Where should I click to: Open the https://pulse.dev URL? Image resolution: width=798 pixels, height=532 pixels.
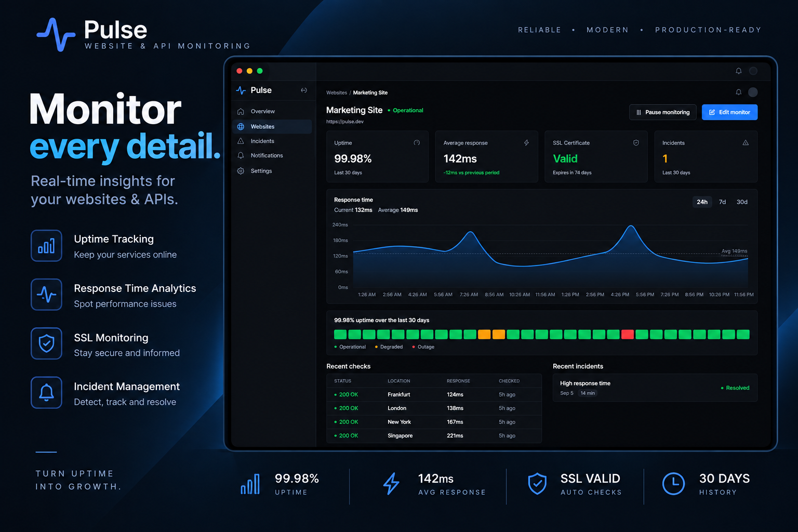pos(345,122)
